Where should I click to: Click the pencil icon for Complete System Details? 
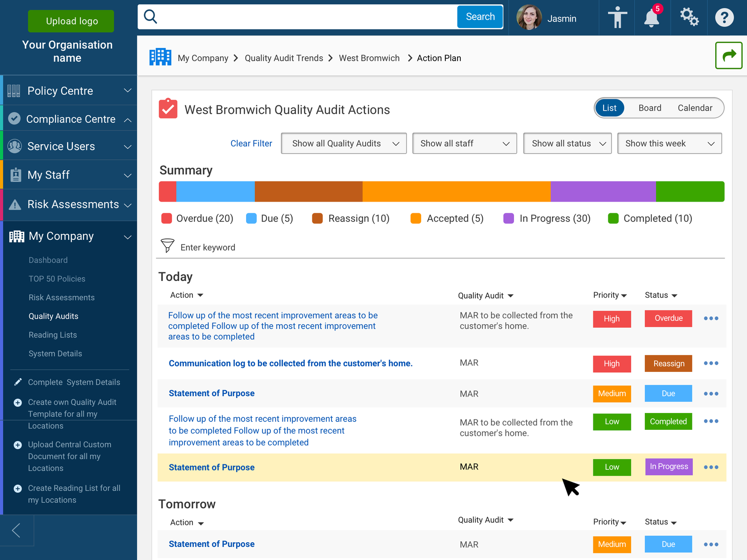pyautogui.click(x=18, y=382)
